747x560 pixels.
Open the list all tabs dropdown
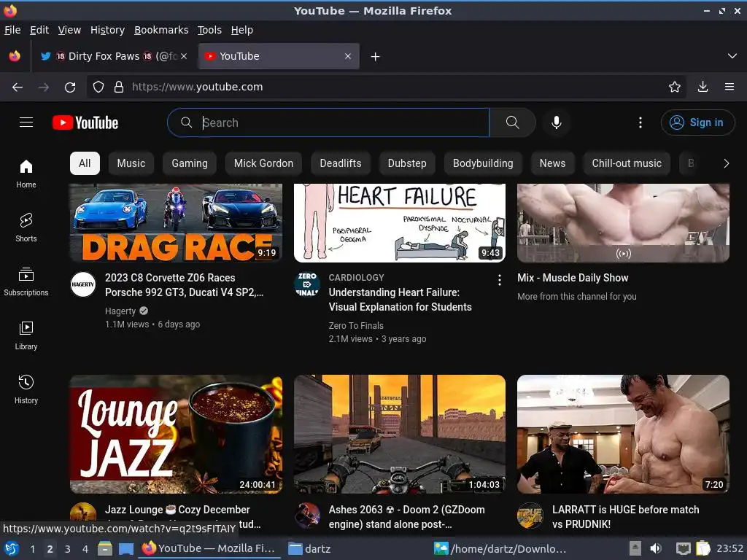(x=732, y=56)
